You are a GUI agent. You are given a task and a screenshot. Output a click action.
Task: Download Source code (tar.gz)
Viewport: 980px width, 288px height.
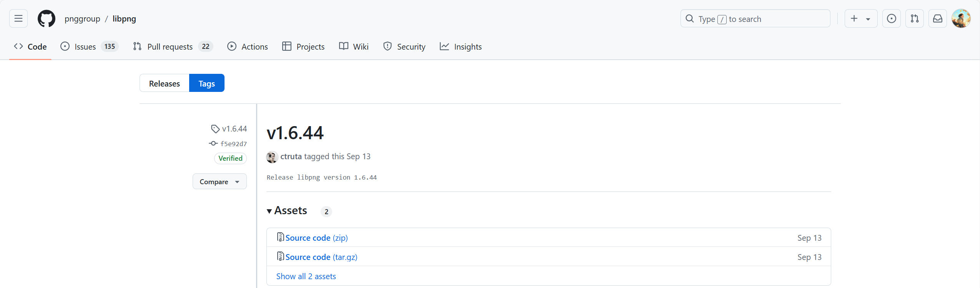pos(321,257)
